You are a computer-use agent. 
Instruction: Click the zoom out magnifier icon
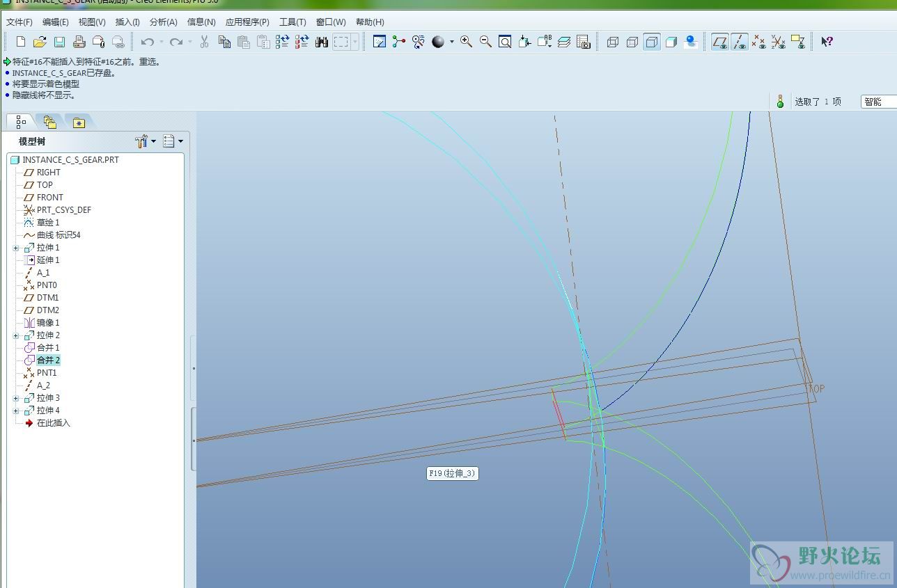(x=485, y=42)
